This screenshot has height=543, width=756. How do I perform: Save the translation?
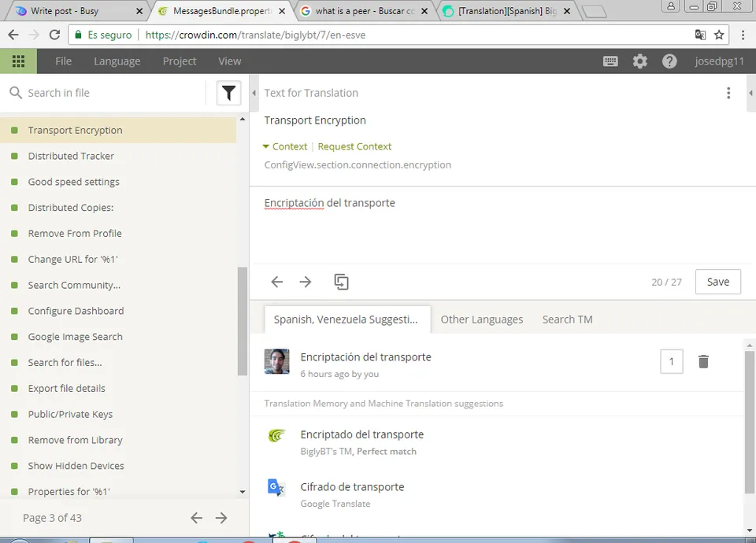pos(718,282)
